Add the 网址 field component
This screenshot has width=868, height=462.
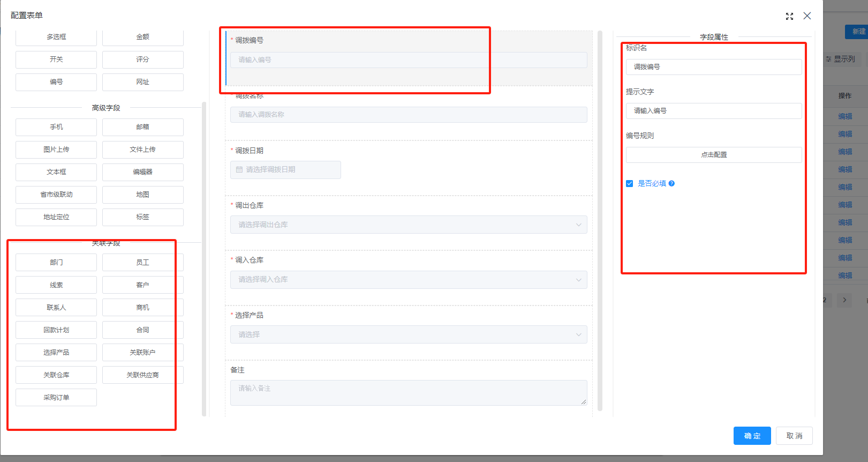point(143,82)
